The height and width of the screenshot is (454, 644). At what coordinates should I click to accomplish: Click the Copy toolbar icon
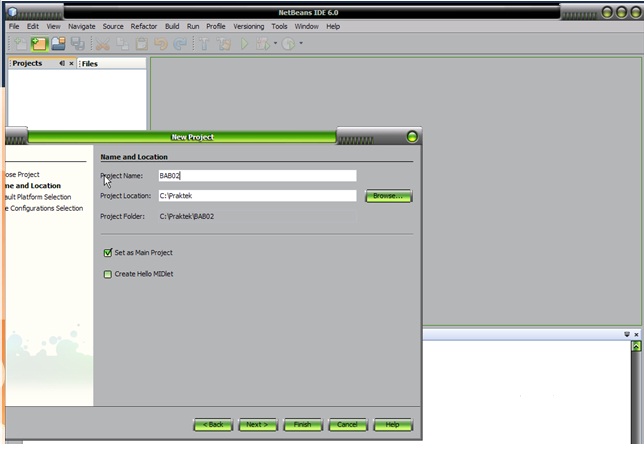click(x=122, y=44)
